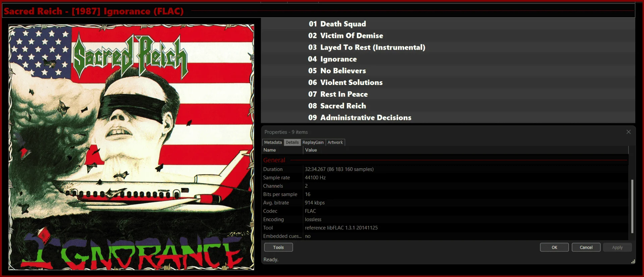The image size is (644, 277).
Task: Select the Tool value reference libFLAC
Action: (341, 228)
